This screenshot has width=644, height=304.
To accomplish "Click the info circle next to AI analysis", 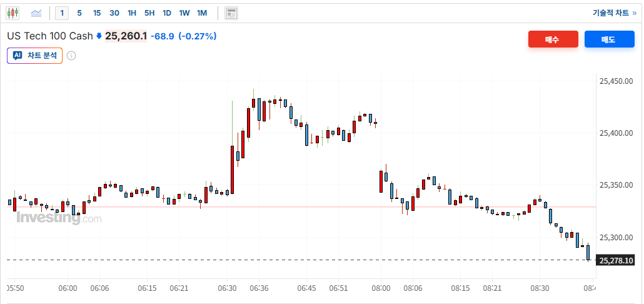I will pyautogui.click(x=71, y=56).
